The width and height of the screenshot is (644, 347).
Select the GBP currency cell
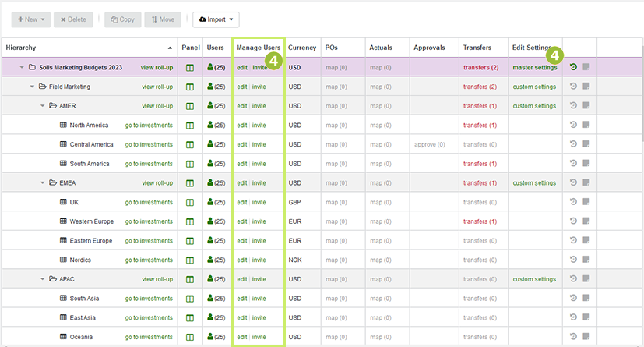295,202
